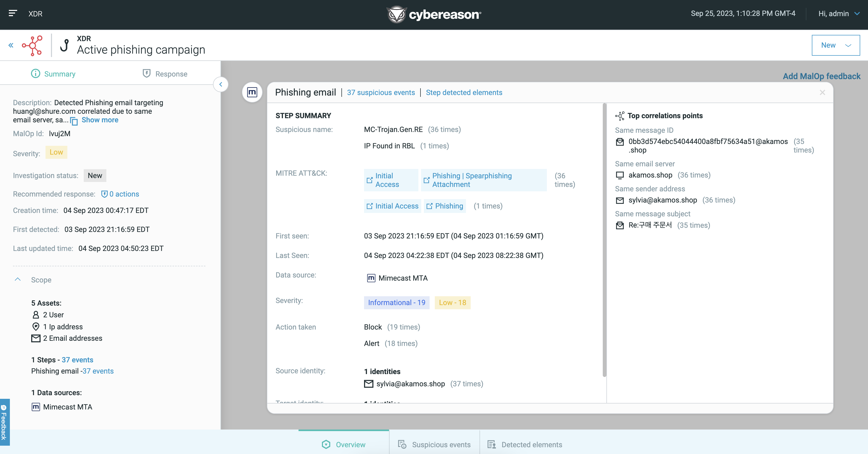Select the Low severity color badge
This screenshot has height=454, width=868.
(x=56, y=152)
